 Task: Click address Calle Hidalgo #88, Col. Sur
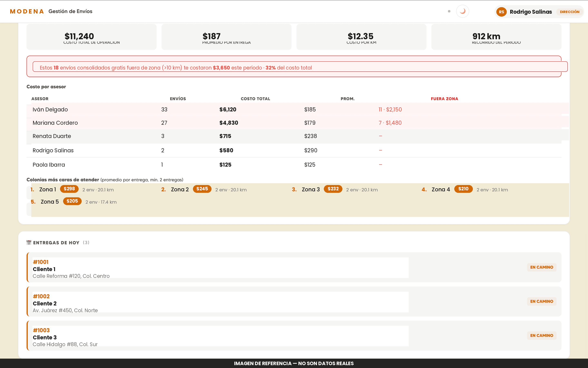click(x=65, y=344)
